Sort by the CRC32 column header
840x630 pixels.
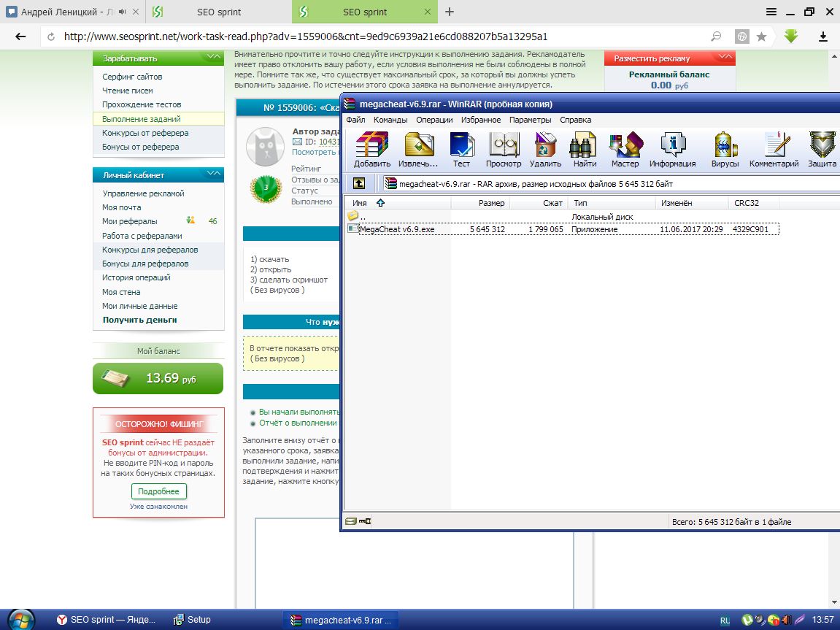tap(753, 203)
